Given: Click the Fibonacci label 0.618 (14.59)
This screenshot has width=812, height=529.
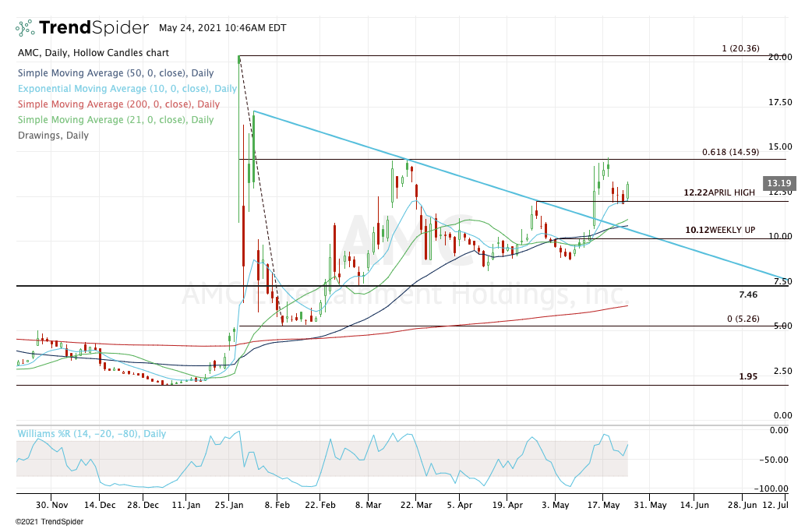Looking at the screenshot, I should coord(731,152).
